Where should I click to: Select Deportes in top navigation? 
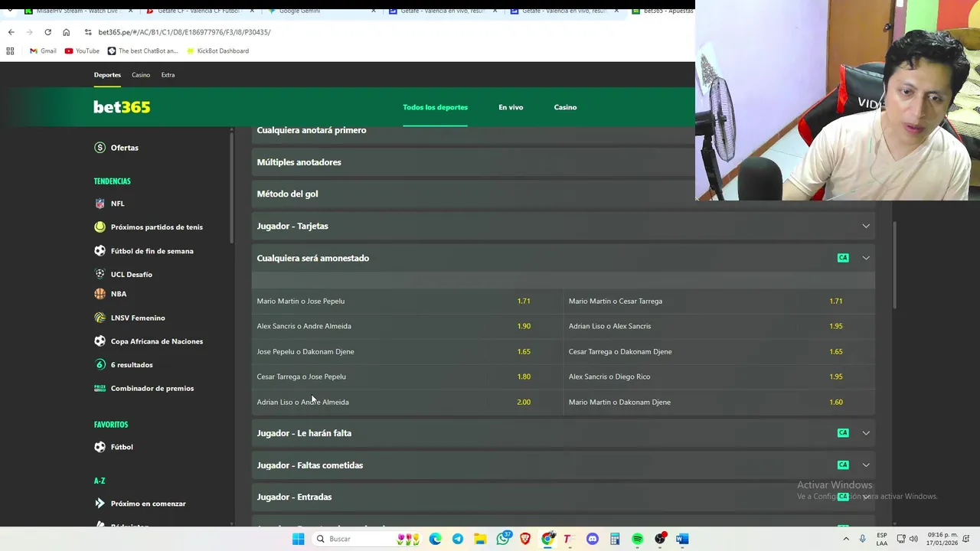[107, 75]
